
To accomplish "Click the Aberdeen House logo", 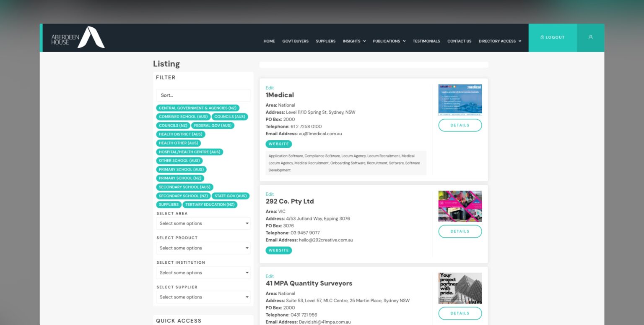I will [x=78, y=38].
